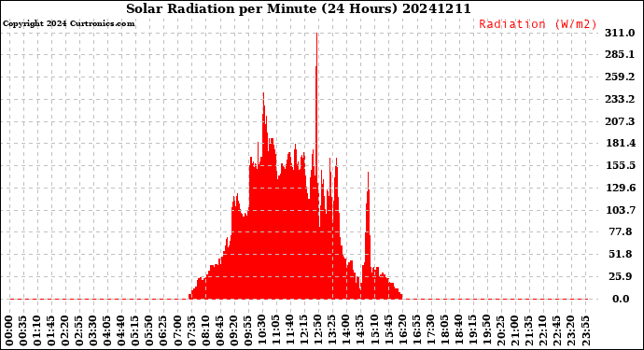
Task: Click the x-axis time label 19:50
Action: [x=486, y=331]
